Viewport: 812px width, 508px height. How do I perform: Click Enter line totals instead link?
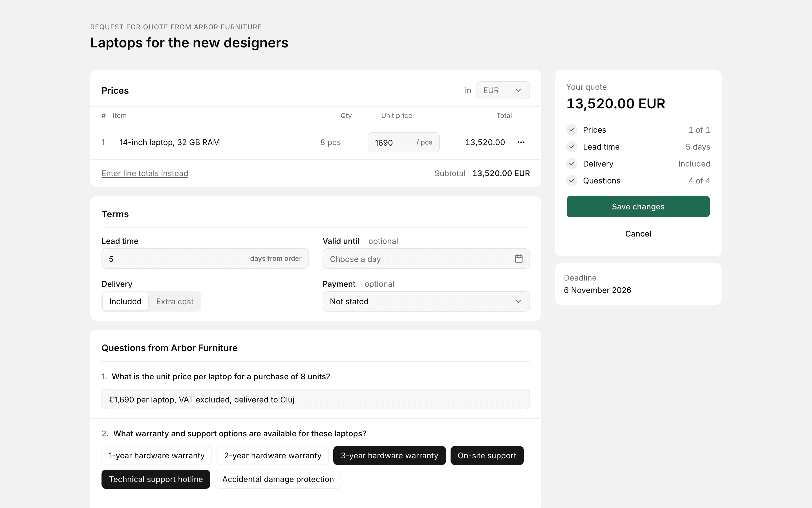pyautogui.click(x=145, y=173)
